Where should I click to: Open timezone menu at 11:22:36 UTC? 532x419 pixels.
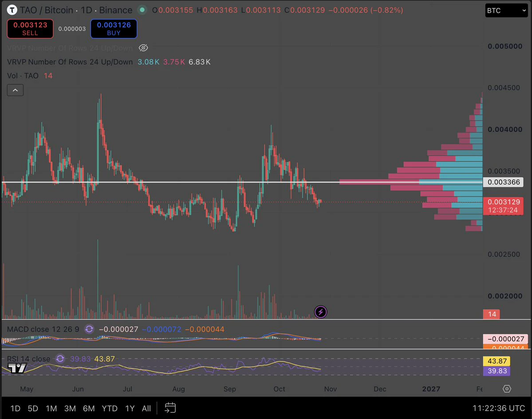499,408
